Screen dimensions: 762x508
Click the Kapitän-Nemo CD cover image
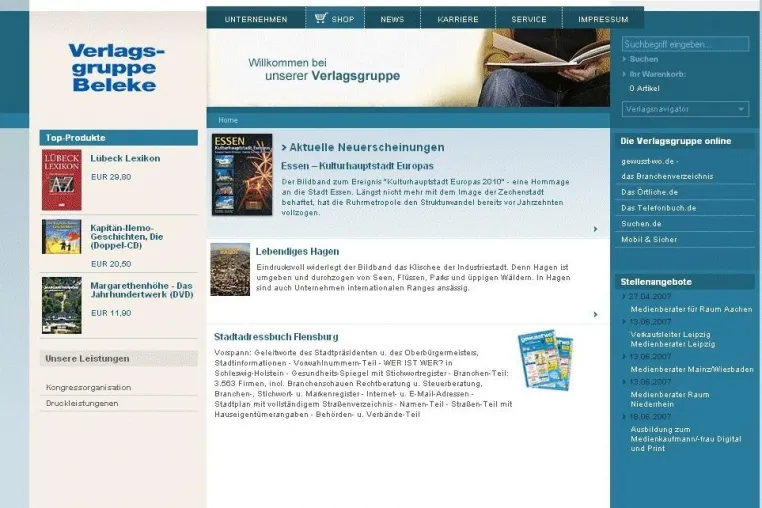tap(62, 237)
